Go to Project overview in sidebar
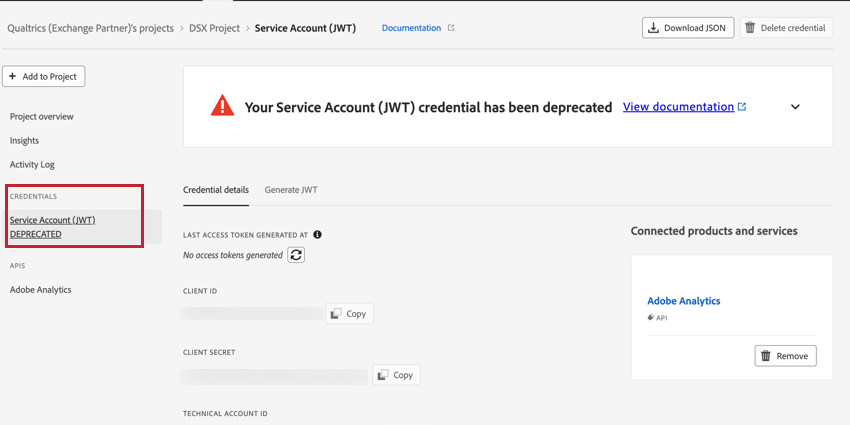Viewport: 850px width, 425px height. [42, 117]
